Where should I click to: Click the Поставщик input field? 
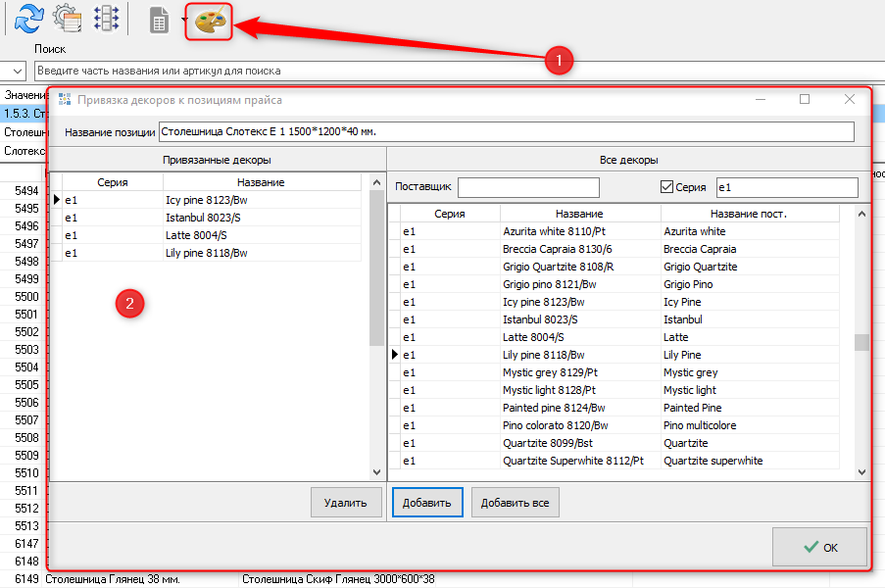(x=527, y=187)
